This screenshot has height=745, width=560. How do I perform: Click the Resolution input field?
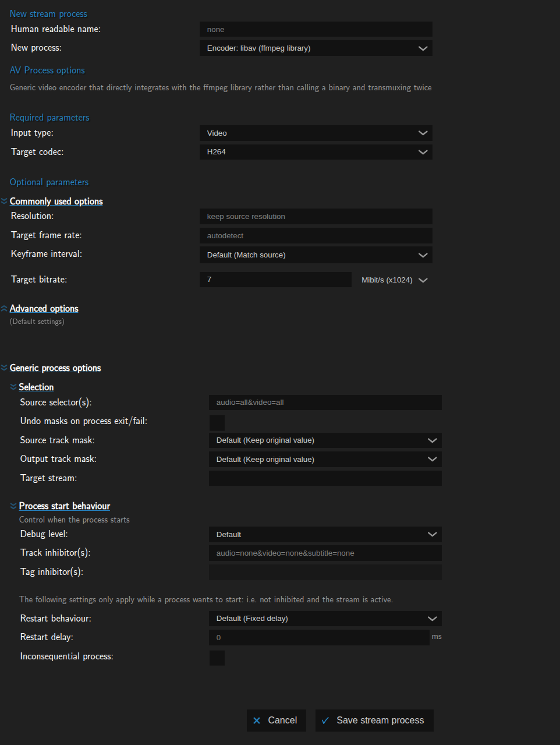pos(316,217)
